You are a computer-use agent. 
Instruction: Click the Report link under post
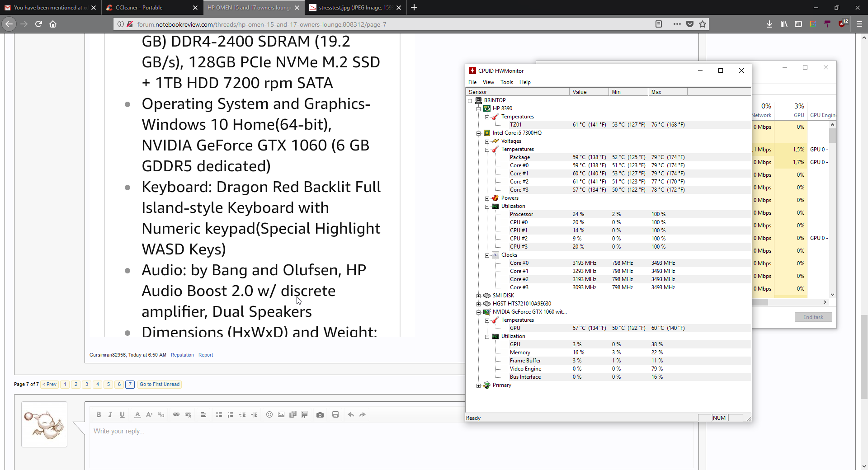tap(206, 355)
